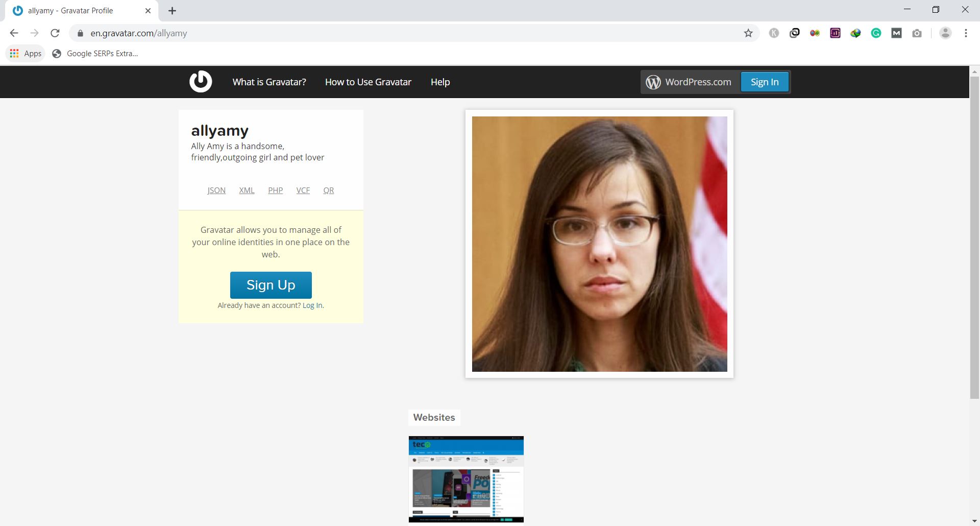
Task: Click the large Sign Up button
Action: (271, 285)
